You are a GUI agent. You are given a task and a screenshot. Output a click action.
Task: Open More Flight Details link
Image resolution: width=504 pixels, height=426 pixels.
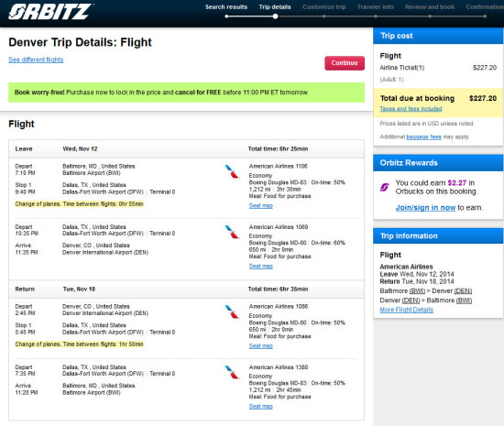[x=406, y=310]
